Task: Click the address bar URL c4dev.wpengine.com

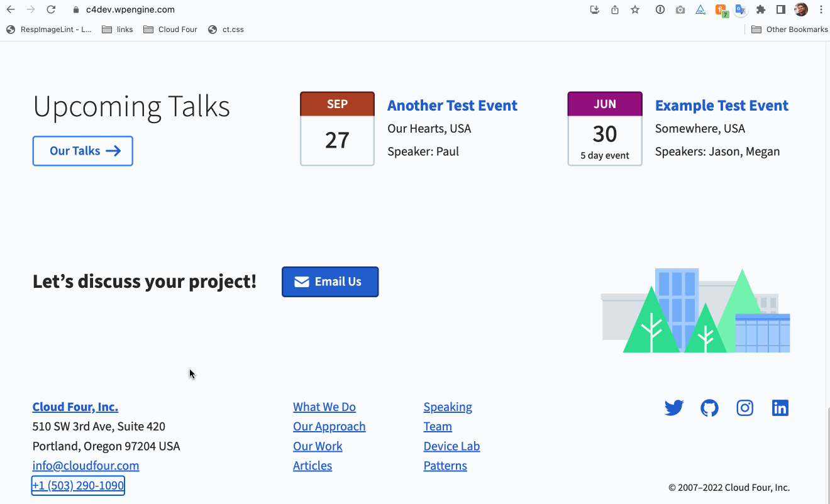Action: [130, 9]
